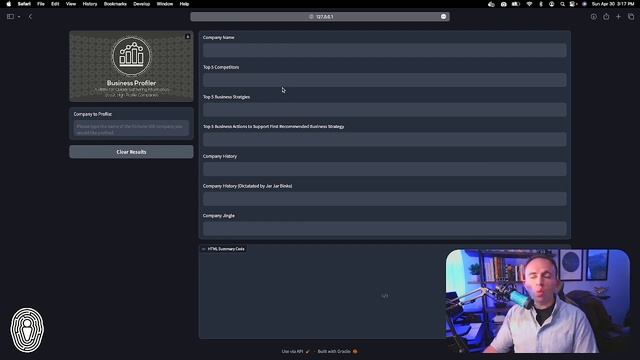Go back with the Safari back arrow
The image size is (640, 360).
[x=30, y=17]
